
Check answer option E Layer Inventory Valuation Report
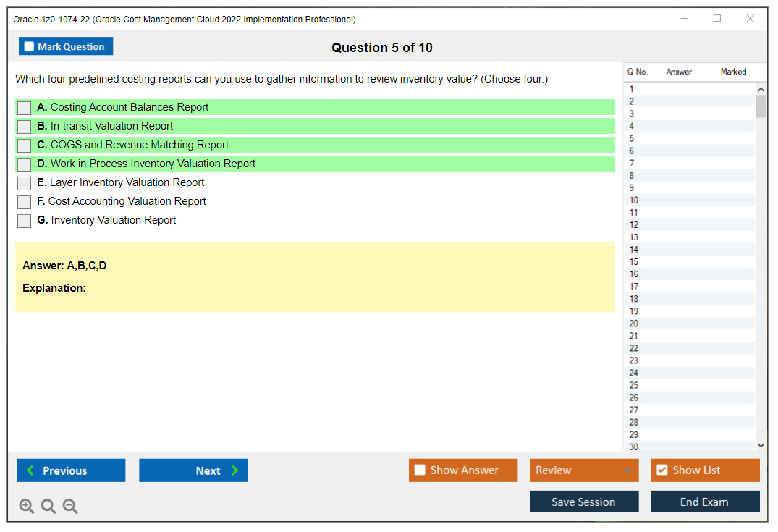coord(23,182)
